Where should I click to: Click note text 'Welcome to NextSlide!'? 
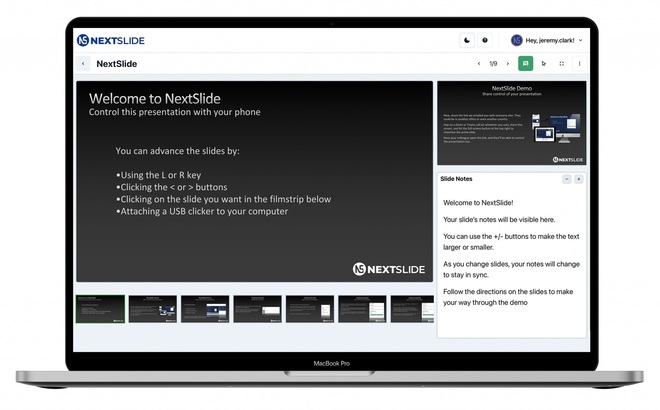click(478, 203)
